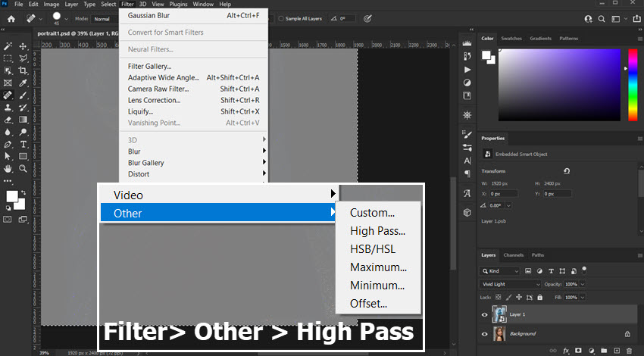Select the Polygonal Lasso tool
Viewport: 644px width, 356px height.
point(23,58)
